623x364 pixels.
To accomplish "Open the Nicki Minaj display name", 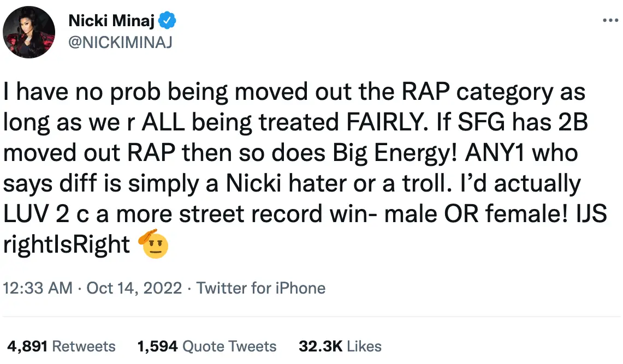I will pos(112,22).
